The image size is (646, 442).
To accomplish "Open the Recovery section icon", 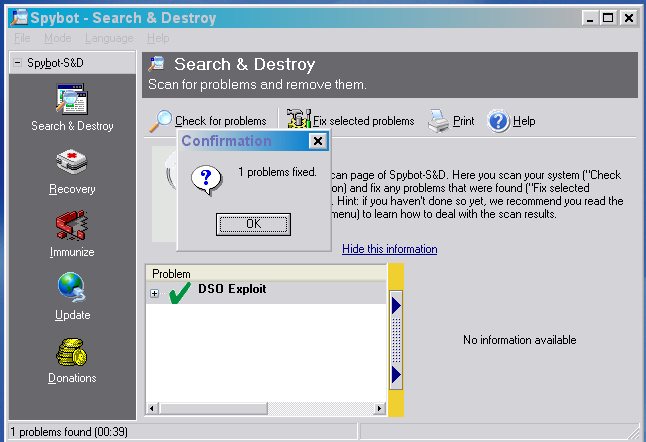I will click(x=72, y=166).
